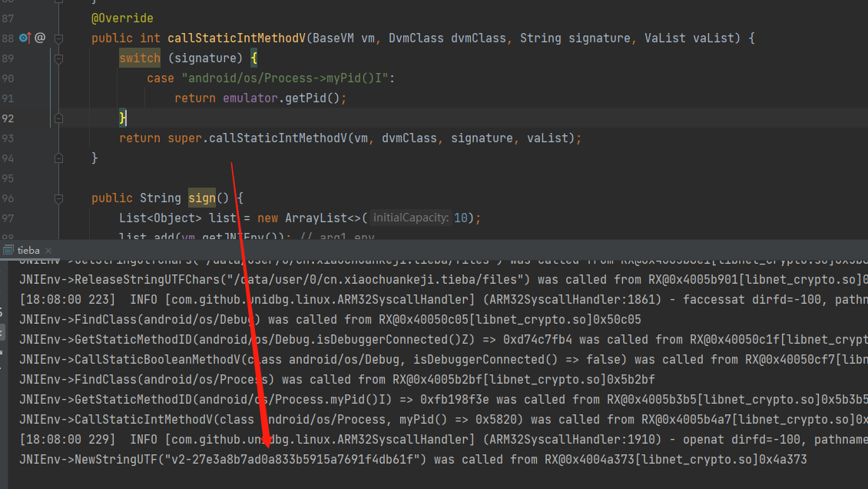Viewport: 868px width, 489px height.
Task: Click the @Override annotation on line 87
Action: click(x=122, y=18)
